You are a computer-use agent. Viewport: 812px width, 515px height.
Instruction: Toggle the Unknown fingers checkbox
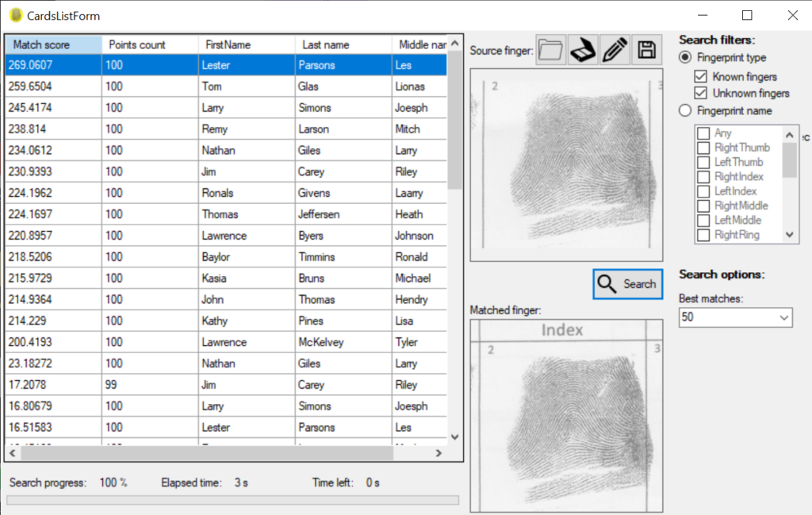tap(700, 94)
